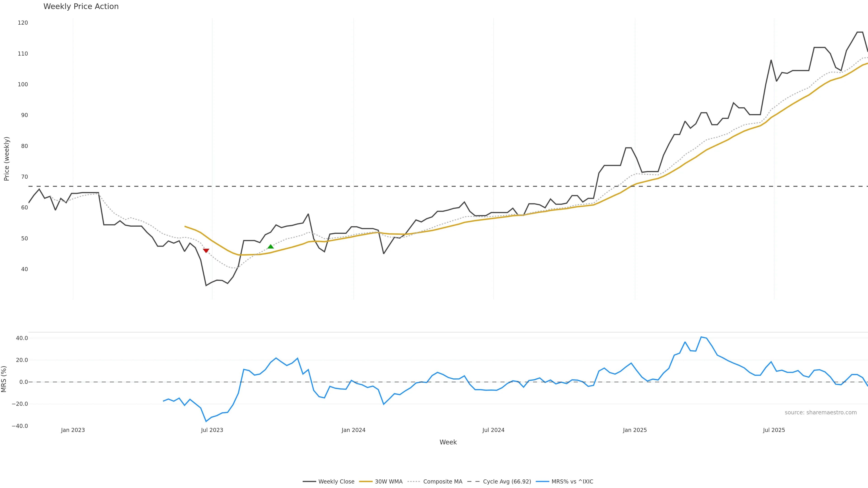This screenshot has width=868, height=488.
Task: Click the Jul 2025 x-axis tick label
Action: click(774, 430)
